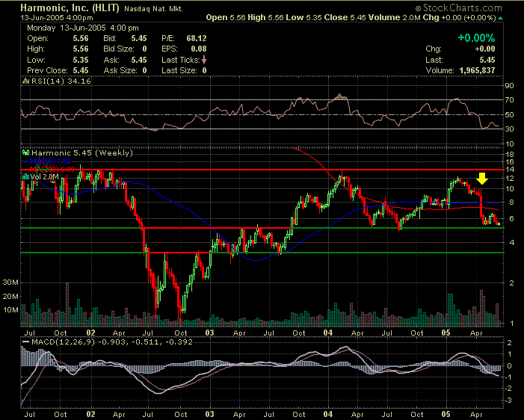Click the RSI(14) 34.16 label
The height and width of the screenshot is (420, 524).
61,81
